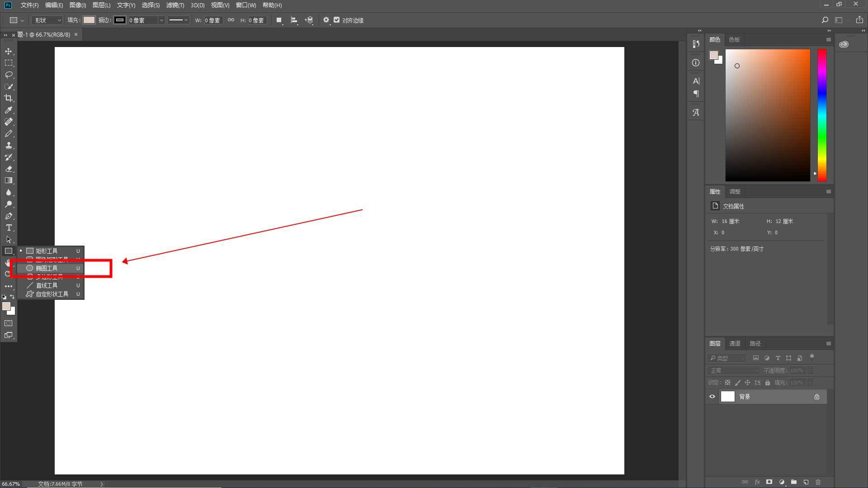Toggle the link width and height icon
868x488 pixels.
click(231, 20)
